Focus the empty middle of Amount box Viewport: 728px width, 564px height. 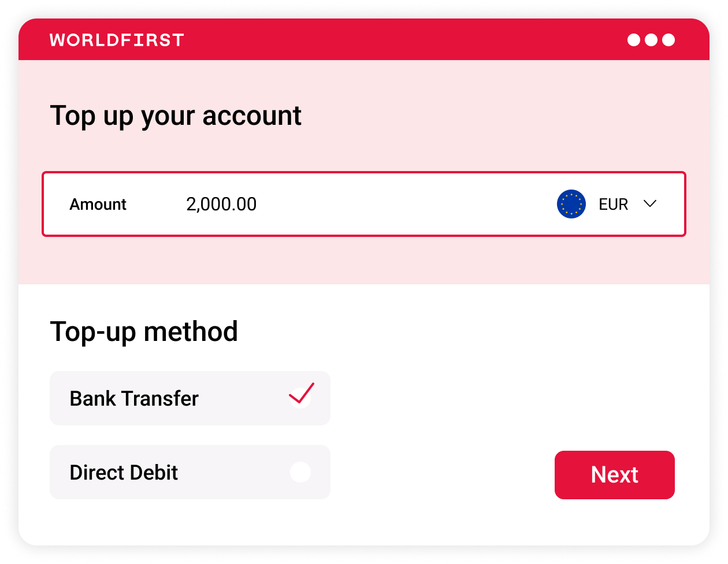[x=404, y=205]
